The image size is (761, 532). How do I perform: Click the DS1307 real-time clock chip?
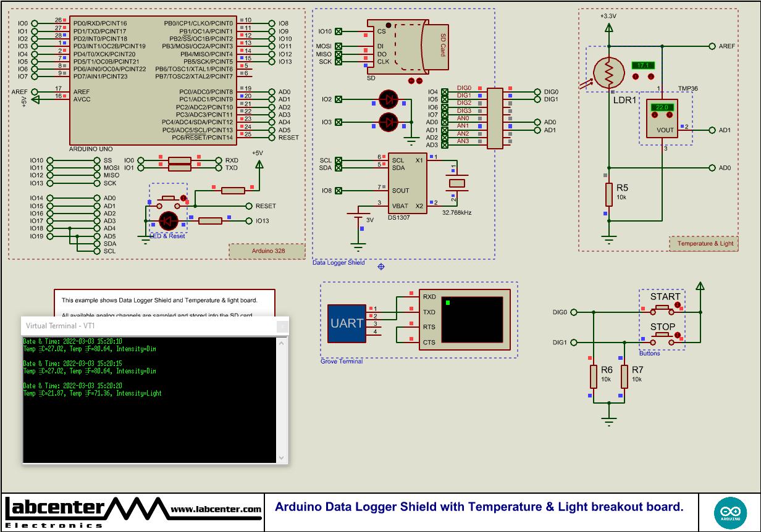(x=408, y=182)
